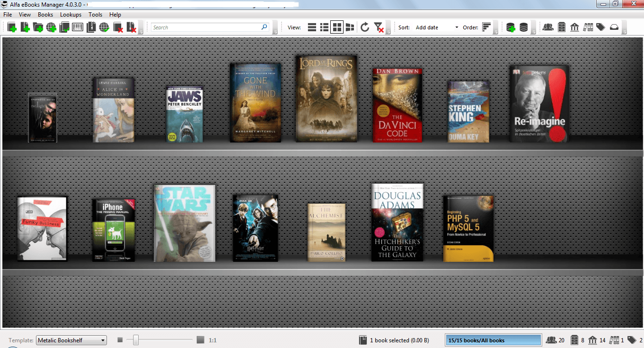Click the 15/15 books/All books filter box

click(x=493, y=340)
